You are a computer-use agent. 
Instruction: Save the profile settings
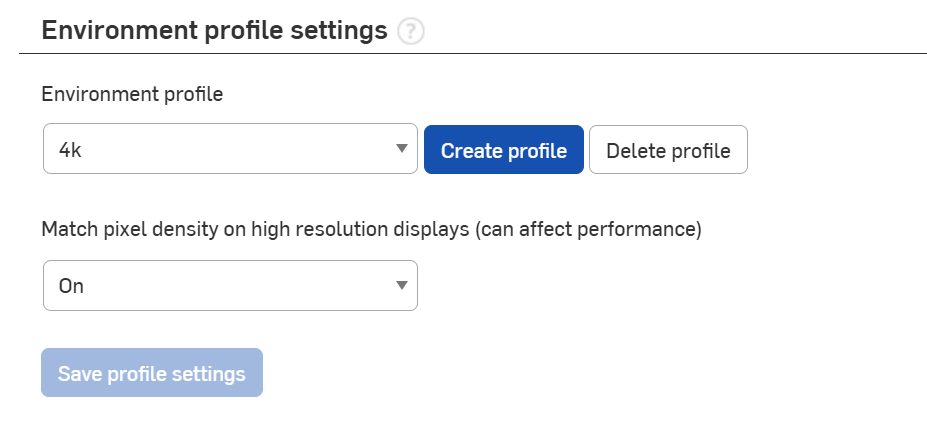click(x=152, y=373)
